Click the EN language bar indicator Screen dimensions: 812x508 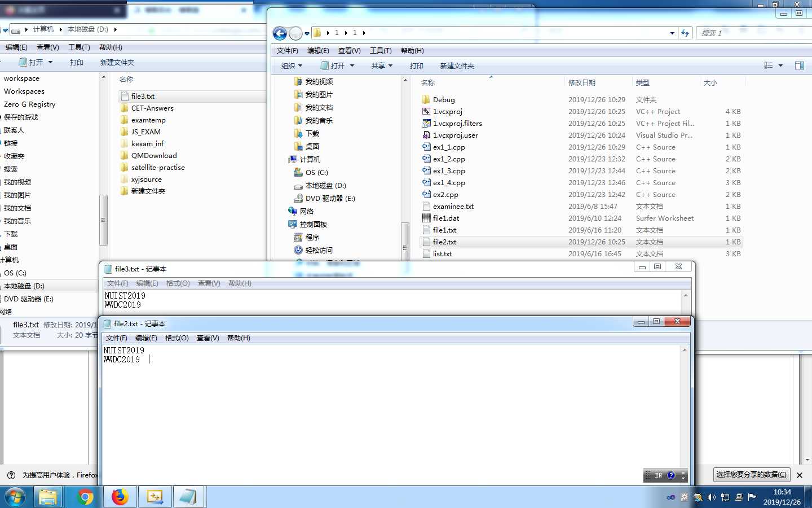pos(658,475)
